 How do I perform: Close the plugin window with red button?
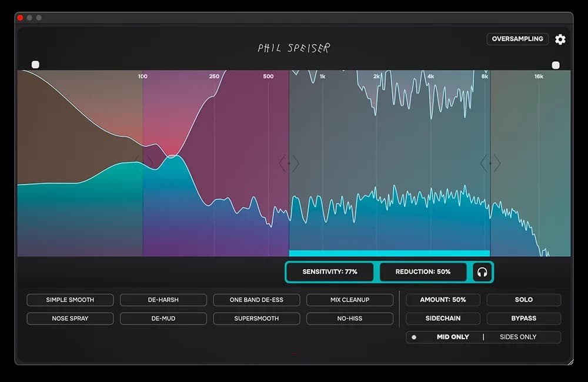tap(20, 18)
